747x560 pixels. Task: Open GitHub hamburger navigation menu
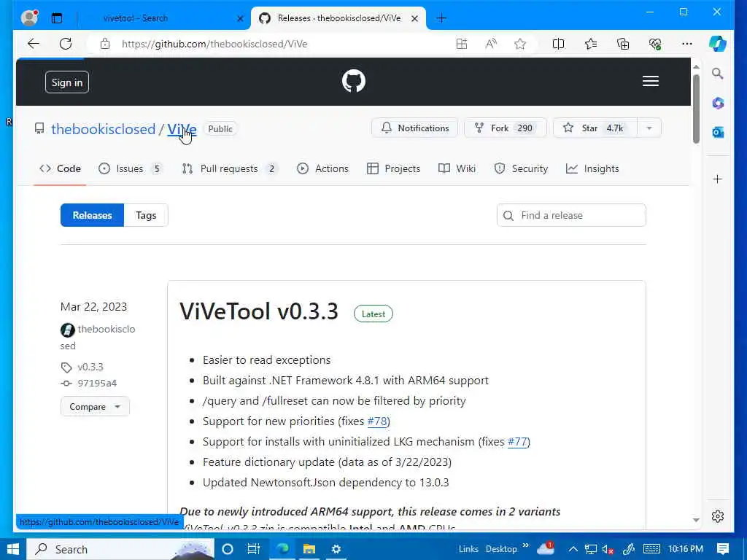[x=650, y=81]
